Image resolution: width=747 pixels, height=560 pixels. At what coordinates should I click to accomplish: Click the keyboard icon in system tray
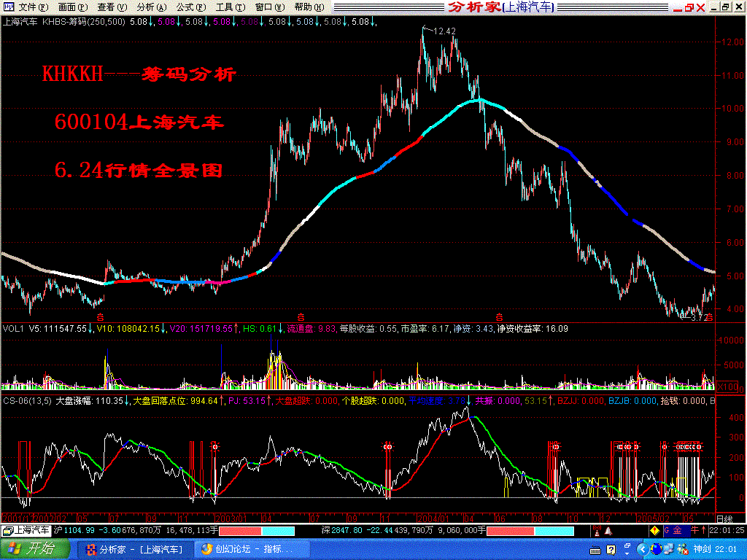(x=595, y=550)
